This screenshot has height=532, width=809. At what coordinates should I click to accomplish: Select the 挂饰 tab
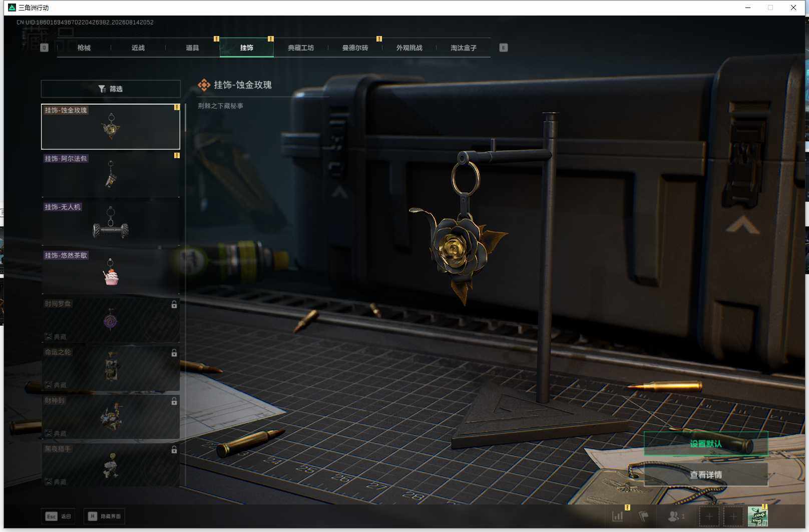point(246,48)
